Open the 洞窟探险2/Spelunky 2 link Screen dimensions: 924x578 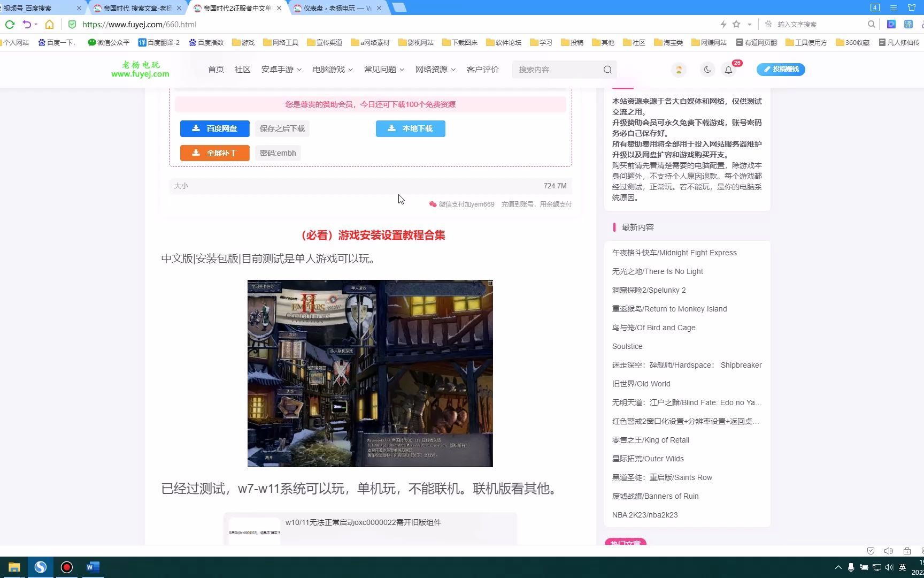tap(649, 290)
